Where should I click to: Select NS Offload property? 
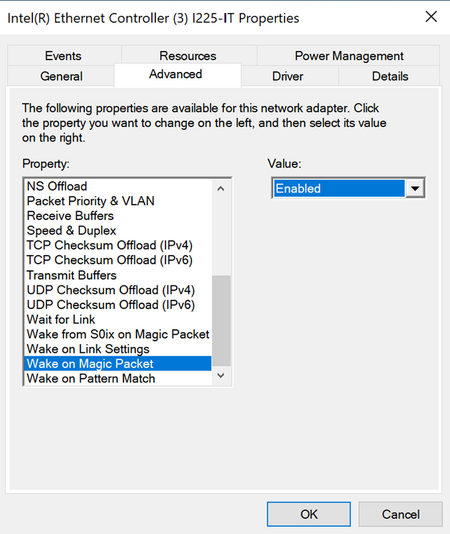(x=118, y=186)
